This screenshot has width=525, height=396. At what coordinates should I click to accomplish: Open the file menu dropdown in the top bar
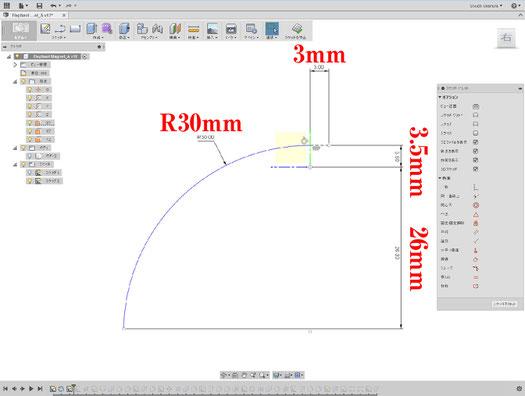pos(22,6)
